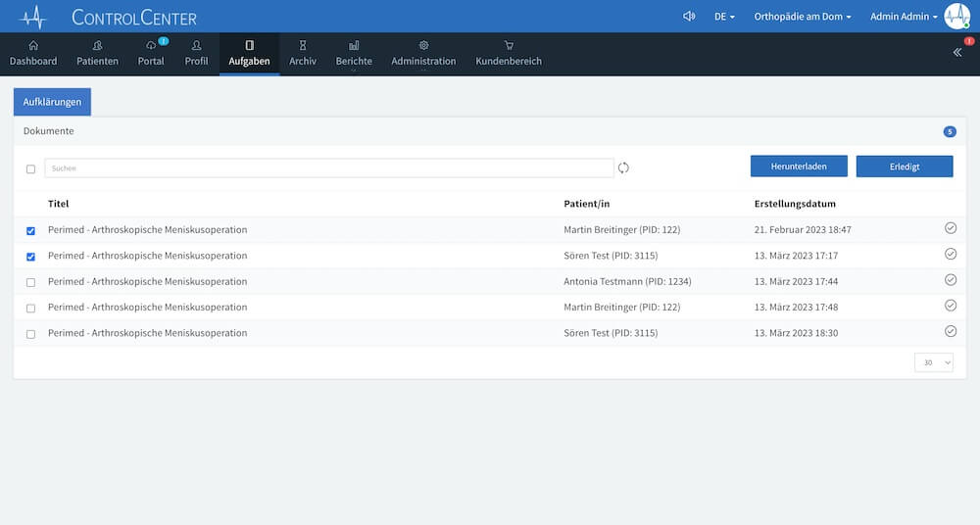Tick the checkbox for Antonia Testmann's document
980x525 pixels.
(30, 282)
